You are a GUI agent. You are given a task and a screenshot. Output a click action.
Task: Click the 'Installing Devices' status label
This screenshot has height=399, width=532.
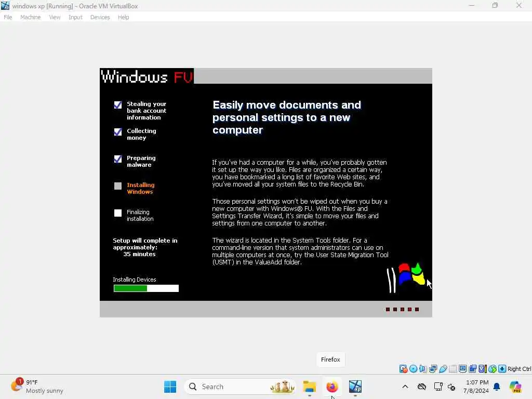(135, 280)
